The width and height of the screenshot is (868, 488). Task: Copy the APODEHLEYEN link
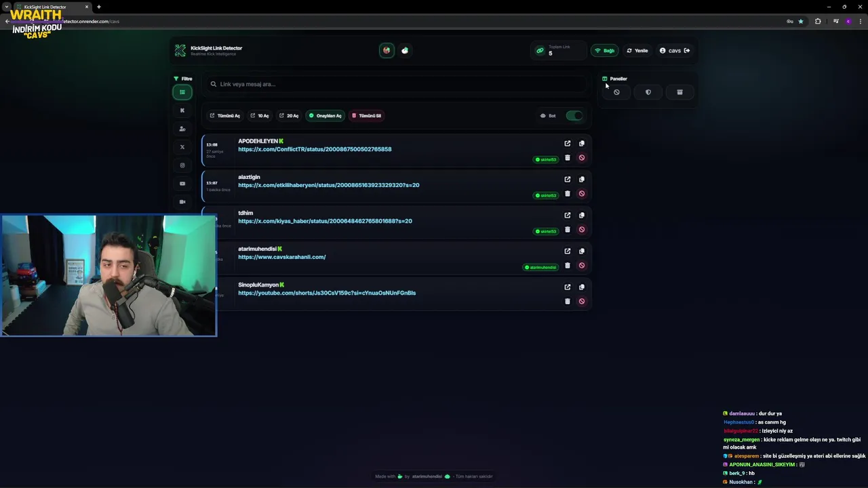(582, 144)
